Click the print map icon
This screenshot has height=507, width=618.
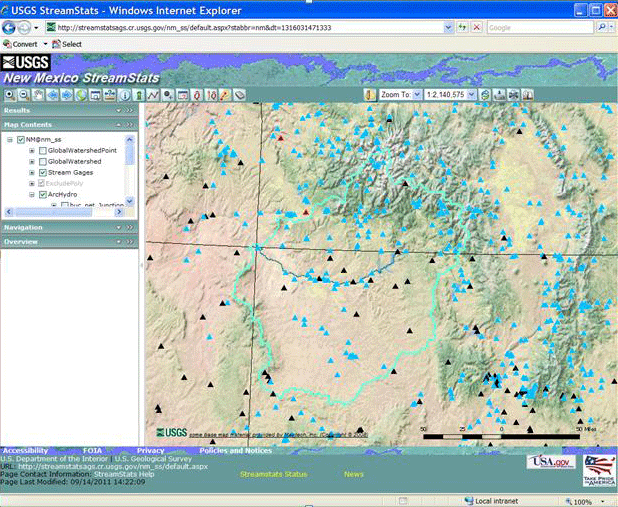(x=513, y=95)
